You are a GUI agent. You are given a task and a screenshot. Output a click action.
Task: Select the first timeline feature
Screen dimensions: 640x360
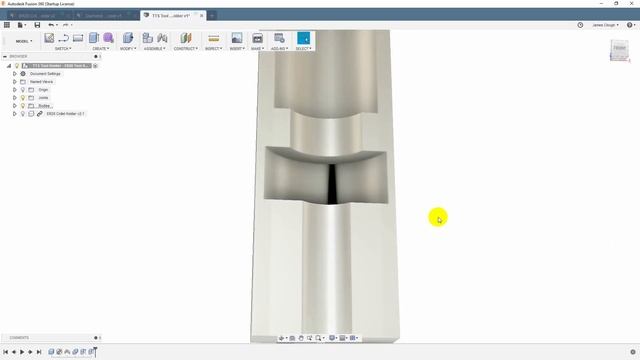[x=51, y=351]
